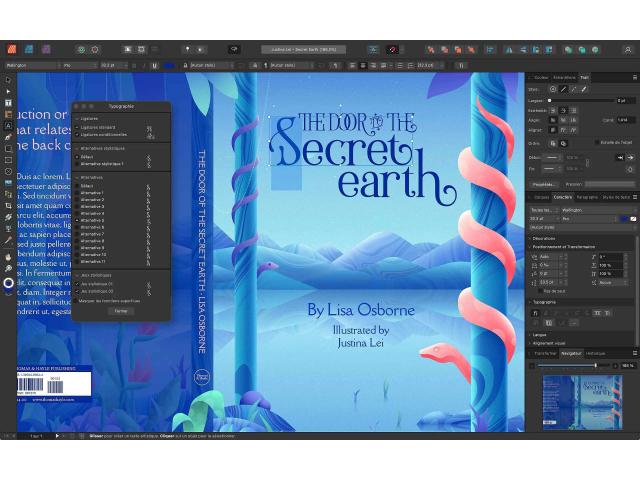Select the Pen tool in the toolbar
Screen dimensions: 640x480
pos(8,138)
